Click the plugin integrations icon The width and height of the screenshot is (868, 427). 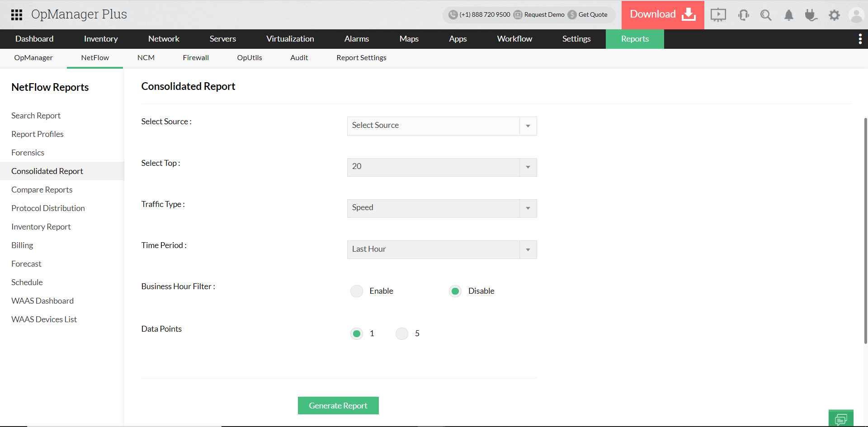pyautogui.click(x=811, y=15)
